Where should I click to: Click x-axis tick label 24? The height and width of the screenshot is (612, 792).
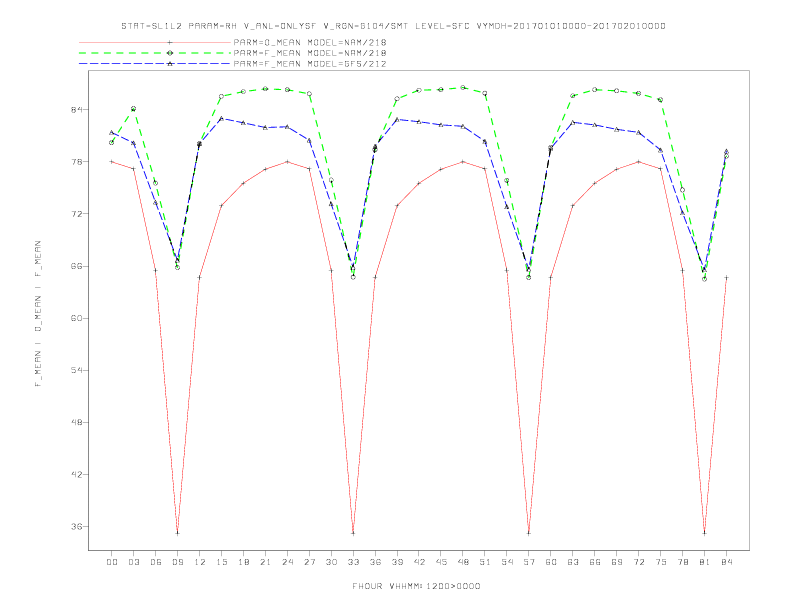click(x=287, y=562)
